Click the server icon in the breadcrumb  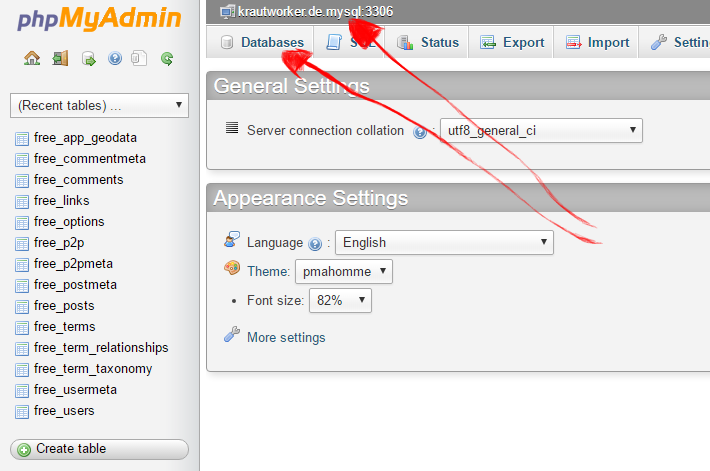pos(227,11)
